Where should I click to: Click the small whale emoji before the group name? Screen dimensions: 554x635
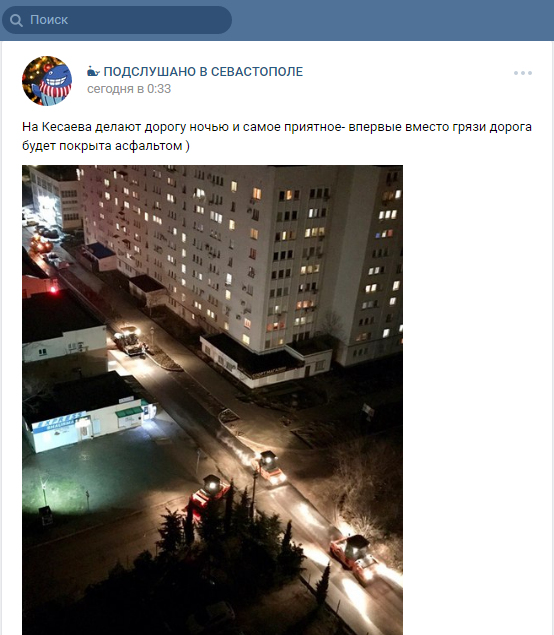[93, 72]
